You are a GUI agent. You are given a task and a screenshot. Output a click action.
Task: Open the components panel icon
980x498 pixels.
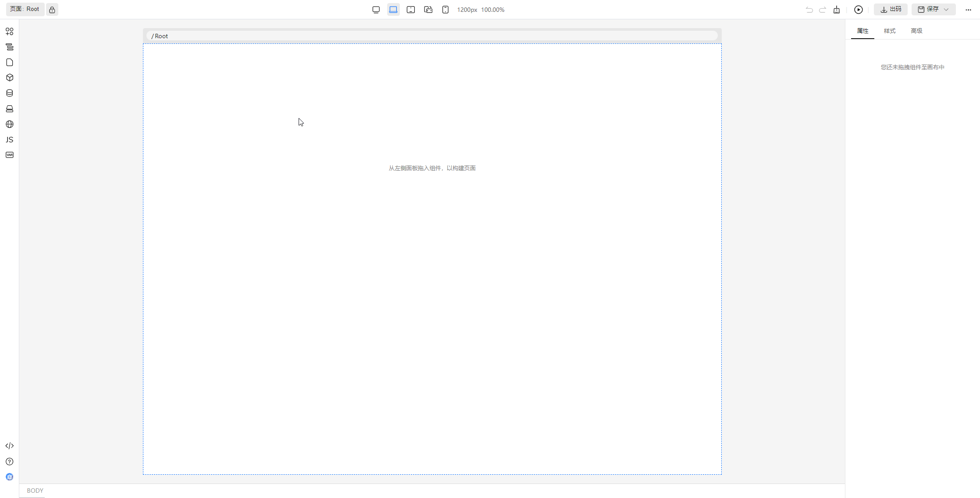point(10,32)
